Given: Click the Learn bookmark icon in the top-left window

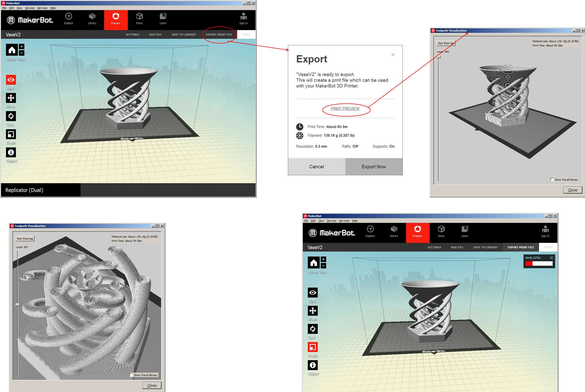Looking at the screenshot, I should (x=163, y=16).
